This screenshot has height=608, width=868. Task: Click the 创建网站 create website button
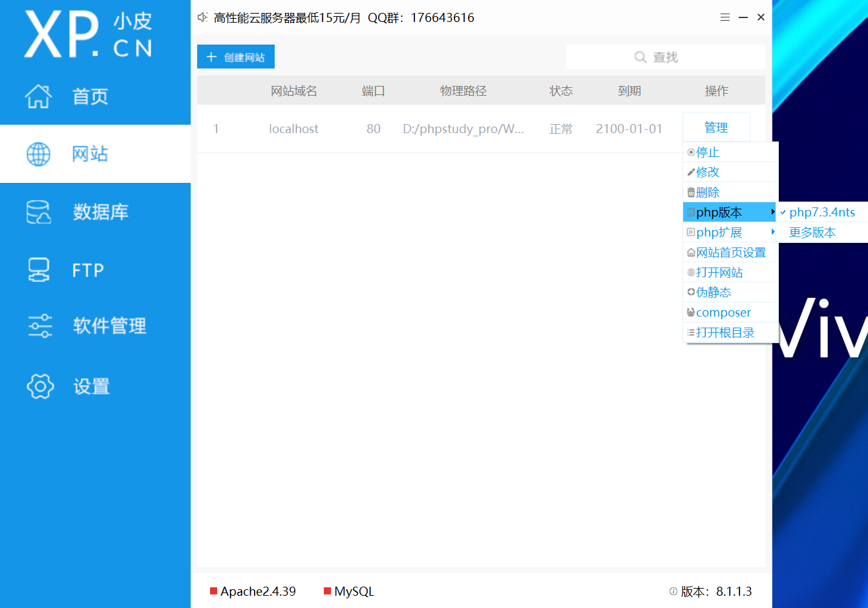click(235, 56)
